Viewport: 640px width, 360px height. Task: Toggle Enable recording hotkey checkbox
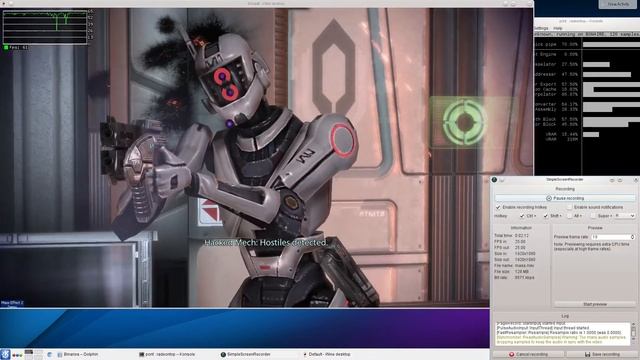pyautogui.click(x=498, y=207)
